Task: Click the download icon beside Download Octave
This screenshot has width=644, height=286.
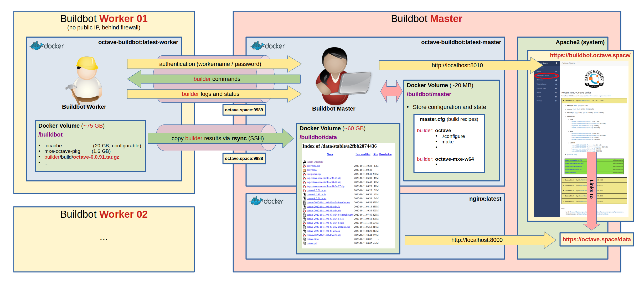Action: 556,76
